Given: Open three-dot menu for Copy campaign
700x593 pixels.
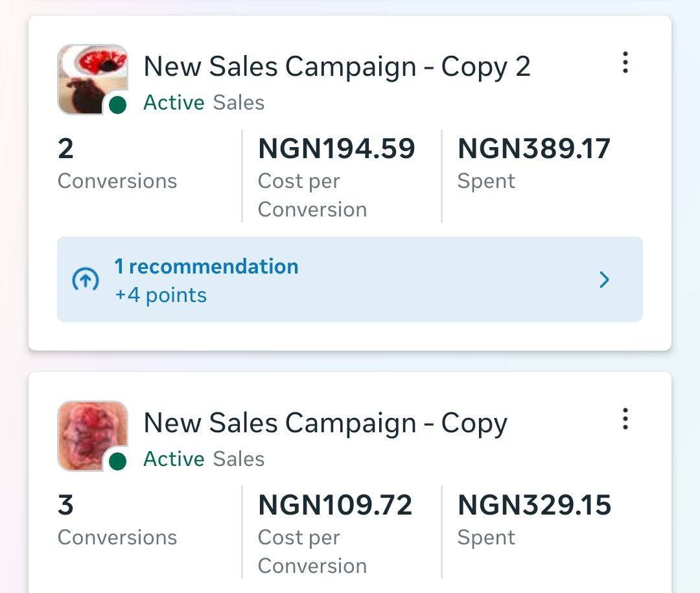Looking at the screenshot, I should 625,419.
